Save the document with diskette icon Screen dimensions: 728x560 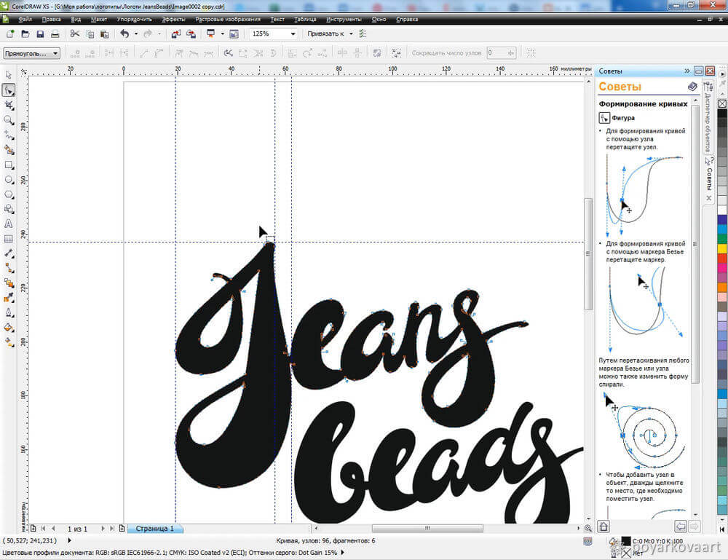(40, 34)
